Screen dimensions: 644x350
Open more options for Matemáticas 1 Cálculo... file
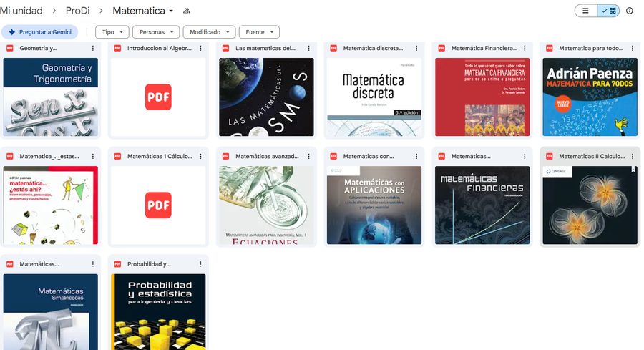(200, 156)
